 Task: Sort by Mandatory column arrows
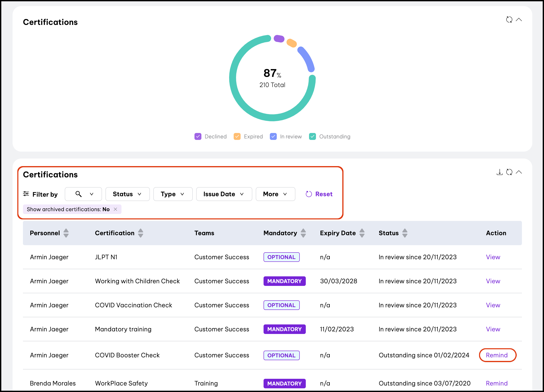[x=303, y=233]
